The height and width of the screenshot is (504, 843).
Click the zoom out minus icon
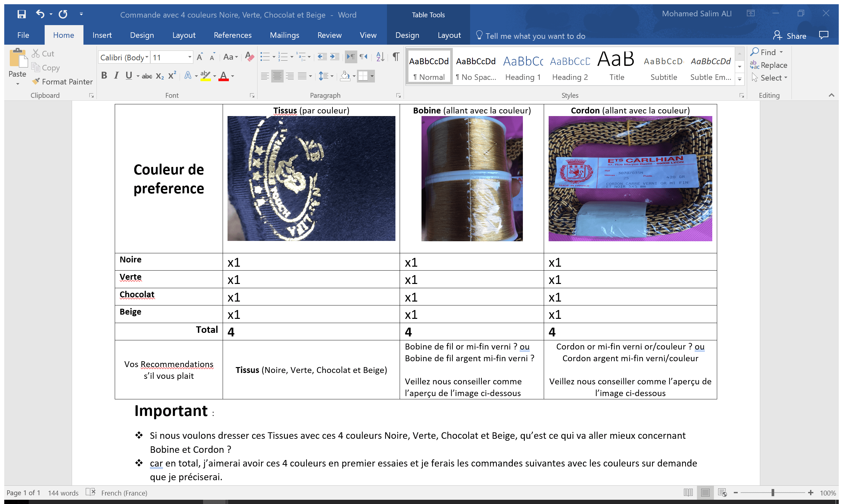point(735,493)
